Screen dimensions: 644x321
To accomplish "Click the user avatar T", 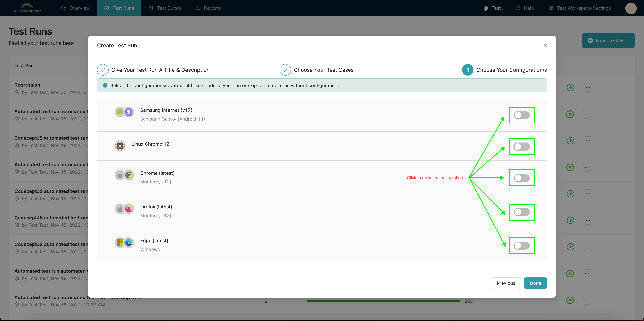I will tap(631, 8).
